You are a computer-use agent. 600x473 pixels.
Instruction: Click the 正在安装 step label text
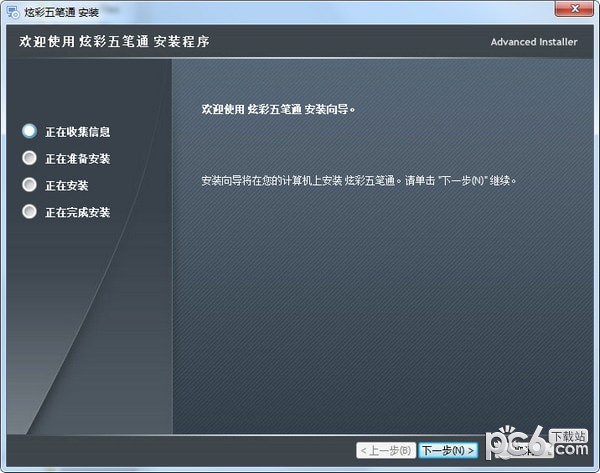(67, 186)
